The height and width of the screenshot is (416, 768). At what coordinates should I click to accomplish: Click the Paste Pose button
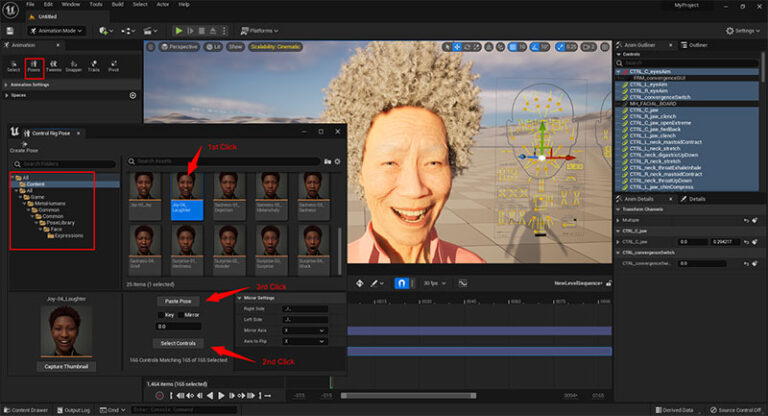[180, 300]
